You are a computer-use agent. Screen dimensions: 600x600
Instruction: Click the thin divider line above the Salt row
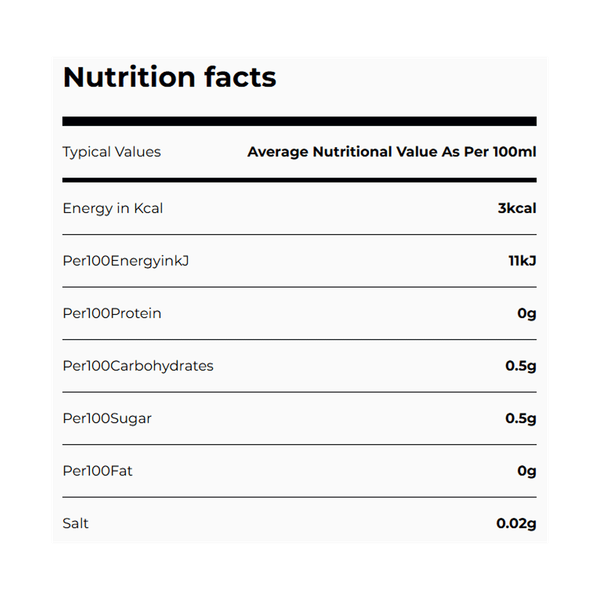299,497
